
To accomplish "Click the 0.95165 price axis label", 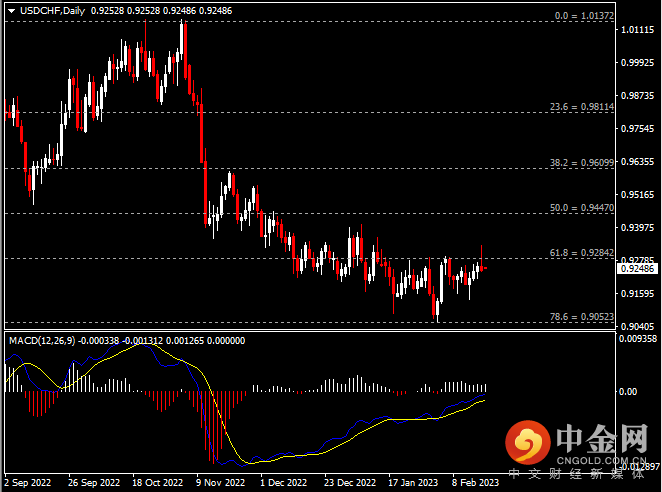I will [x=637, y=195].
